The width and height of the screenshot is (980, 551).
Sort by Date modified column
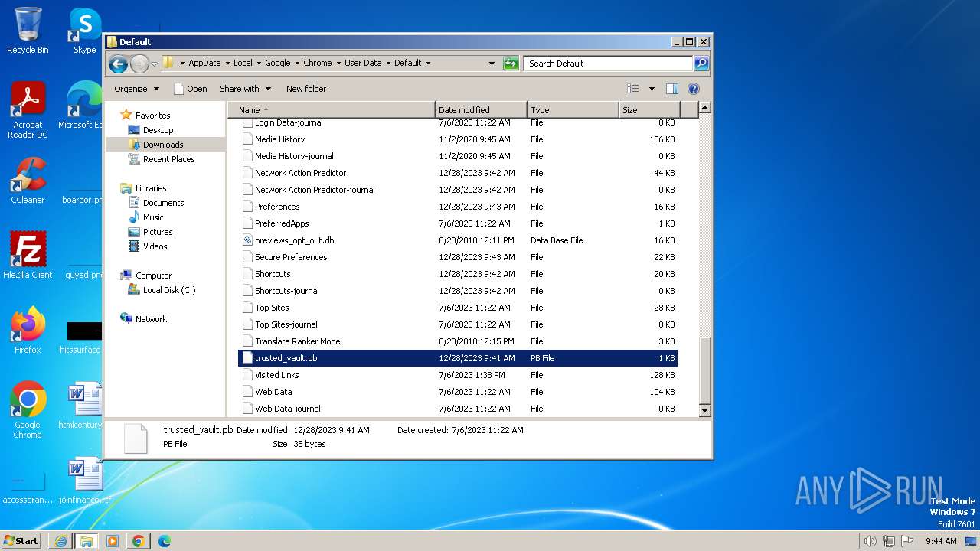pyautogui.click(x=481, y=110)
